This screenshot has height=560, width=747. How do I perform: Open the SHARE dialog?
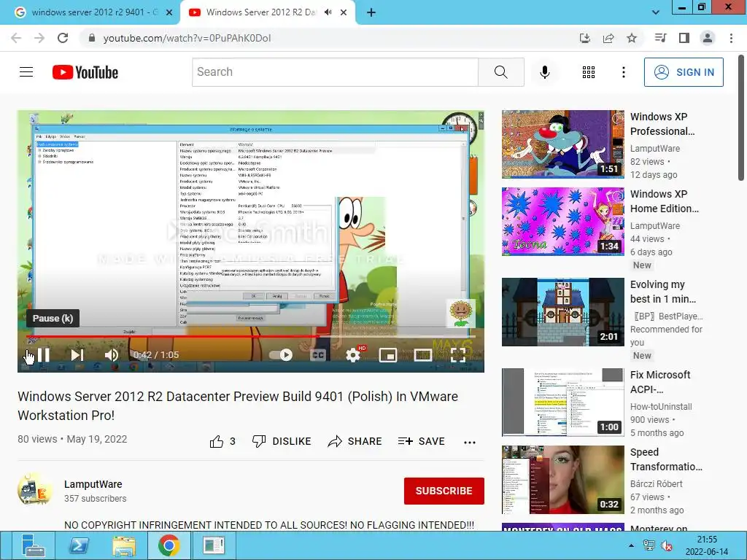[355, 441]
